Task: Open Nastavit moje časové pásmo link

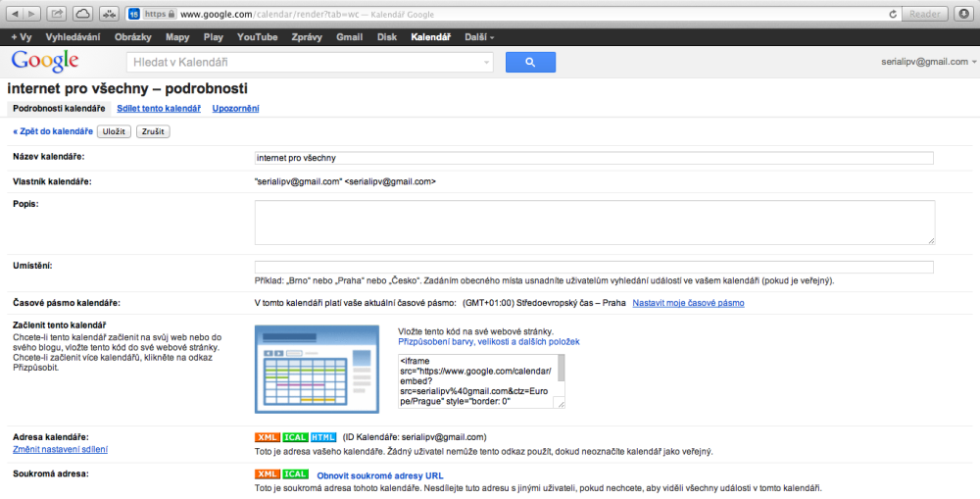Action: (x=688, y=303)
